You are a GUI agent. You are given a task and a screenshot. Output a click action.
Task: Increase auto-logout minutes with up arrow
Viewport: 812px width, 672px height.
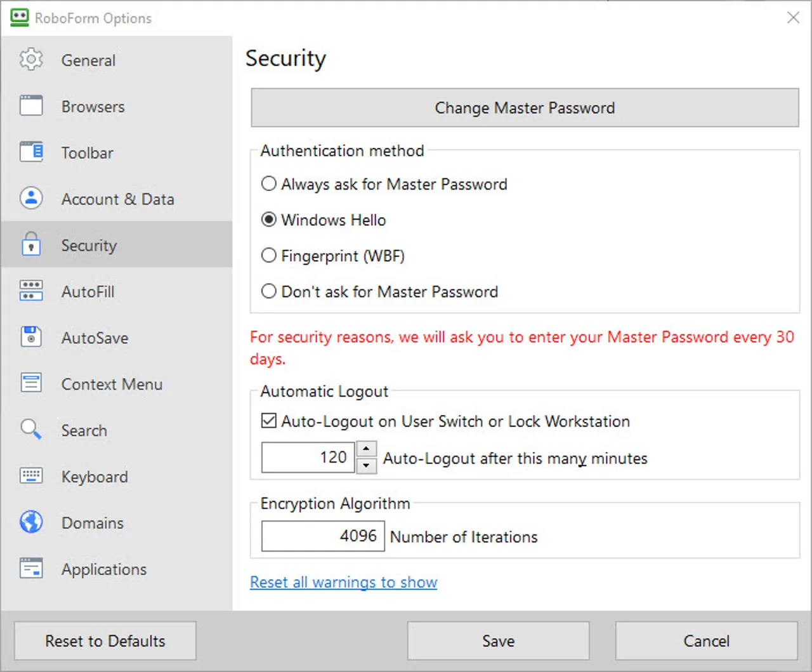coord(367,449)
